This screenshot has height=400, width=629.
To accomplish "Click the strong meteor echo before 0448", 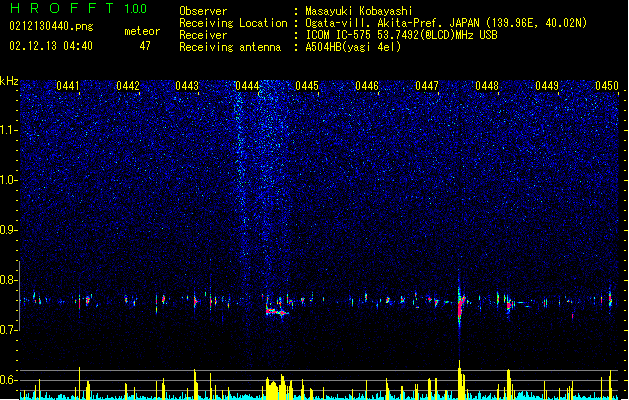I will pyautogui.click(x=461, y=305).
